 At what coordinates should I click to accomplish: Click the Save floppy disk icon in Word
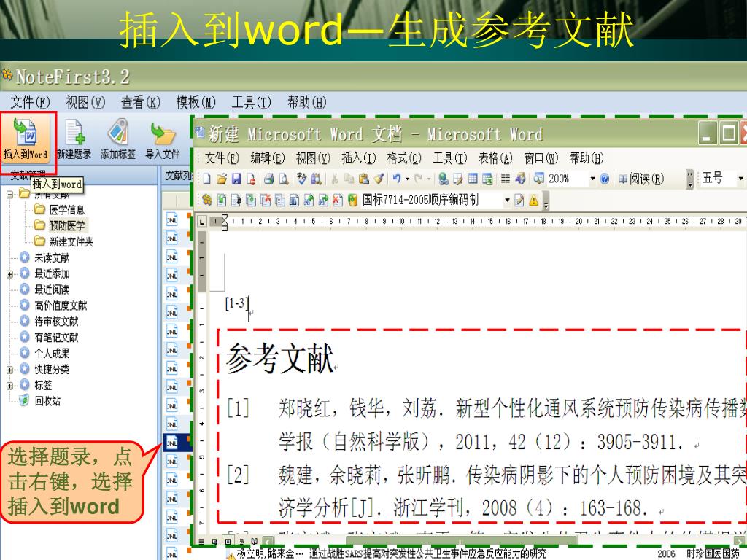coord(236,179)
